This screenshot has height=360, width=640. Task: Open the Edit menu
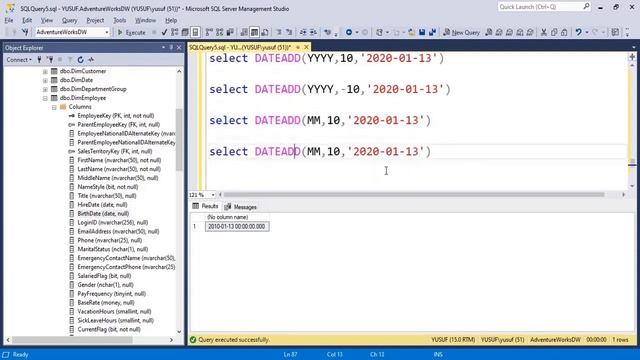(x=27, y=20)
